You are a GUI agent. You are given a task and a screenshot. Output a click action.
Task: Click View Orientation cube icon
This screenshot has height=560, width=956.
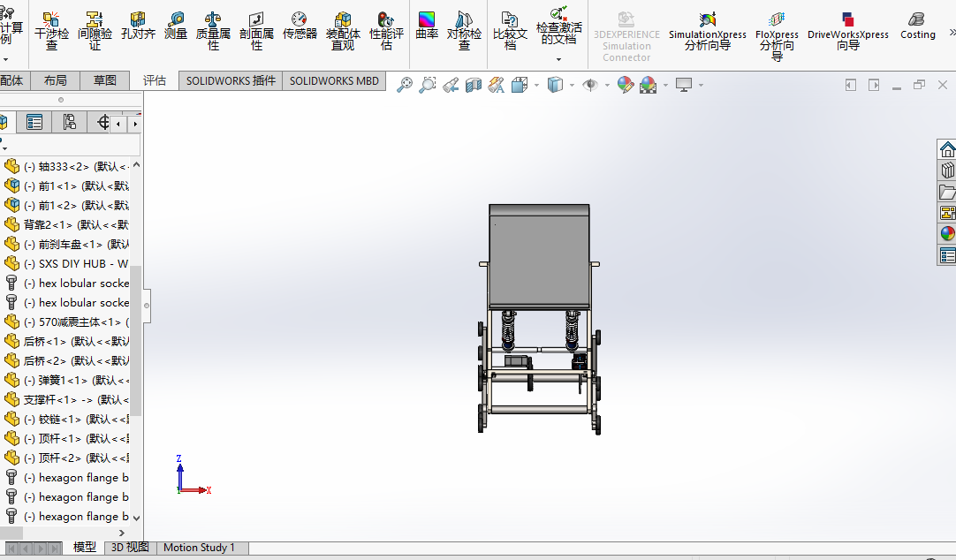pyautogui.click(x=520, y=85)
